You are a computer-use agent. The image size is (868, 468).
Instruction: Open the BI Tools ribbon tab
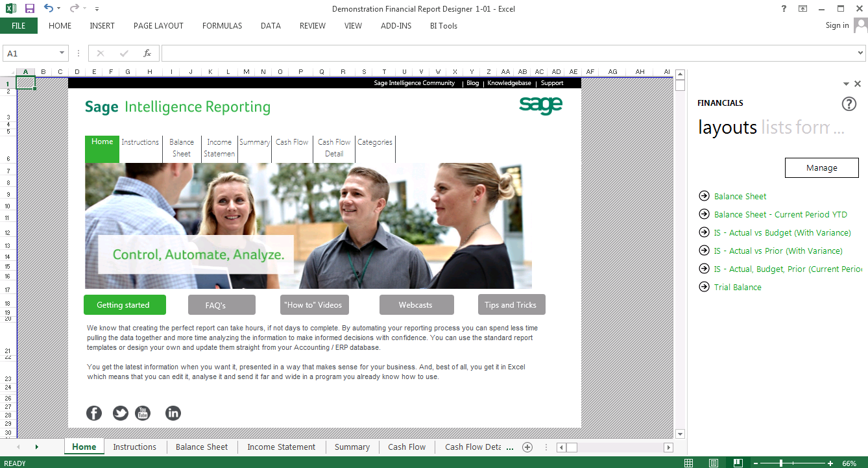444,26
